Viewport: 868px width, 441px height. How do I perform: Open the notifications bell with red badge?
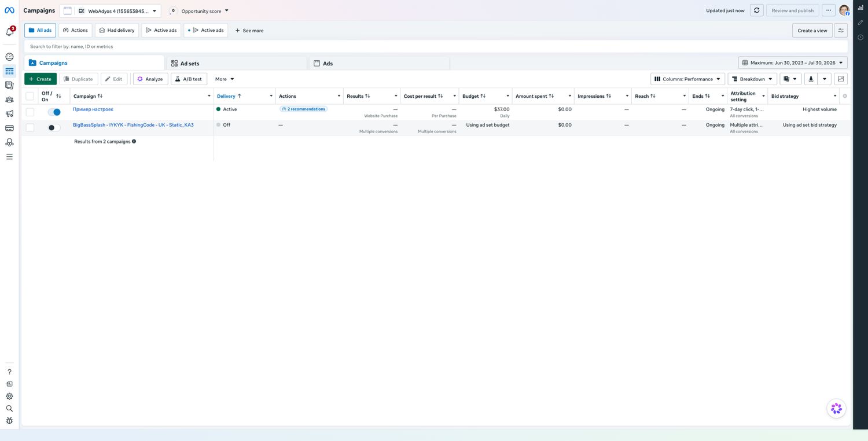click(x=10, y=31)
